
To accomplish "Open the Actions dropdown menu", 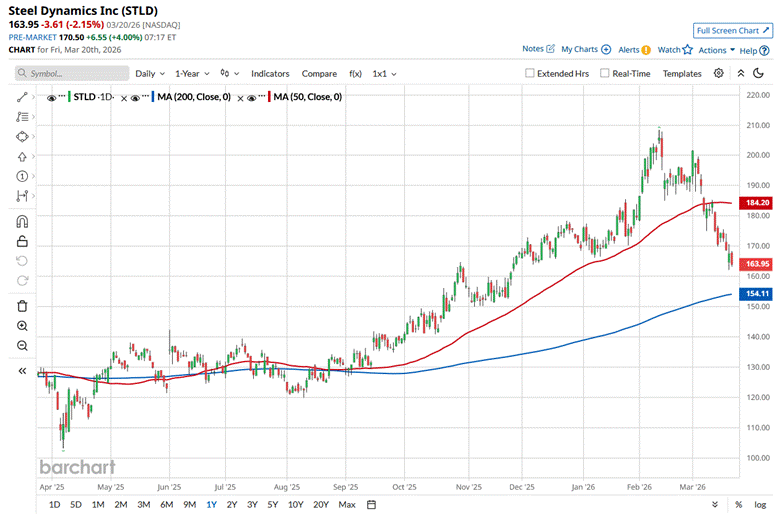I will click(715, 49).
